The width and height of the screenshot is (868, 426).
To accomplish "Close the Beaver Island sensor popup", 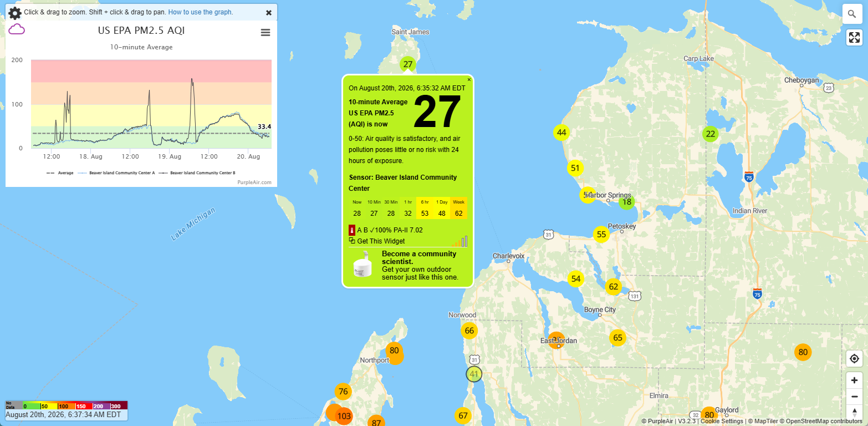I will tap(469, 80).
